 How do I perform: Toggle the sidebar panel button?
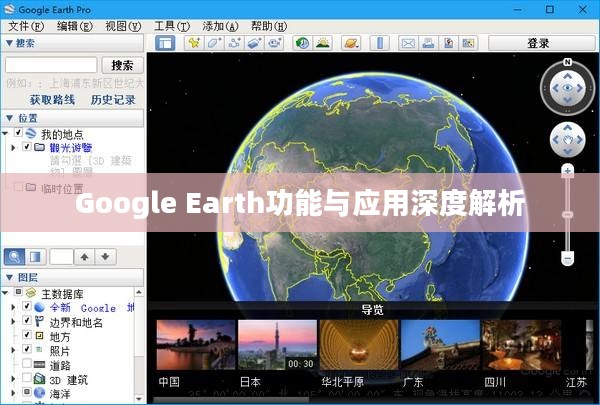(165, 43)
